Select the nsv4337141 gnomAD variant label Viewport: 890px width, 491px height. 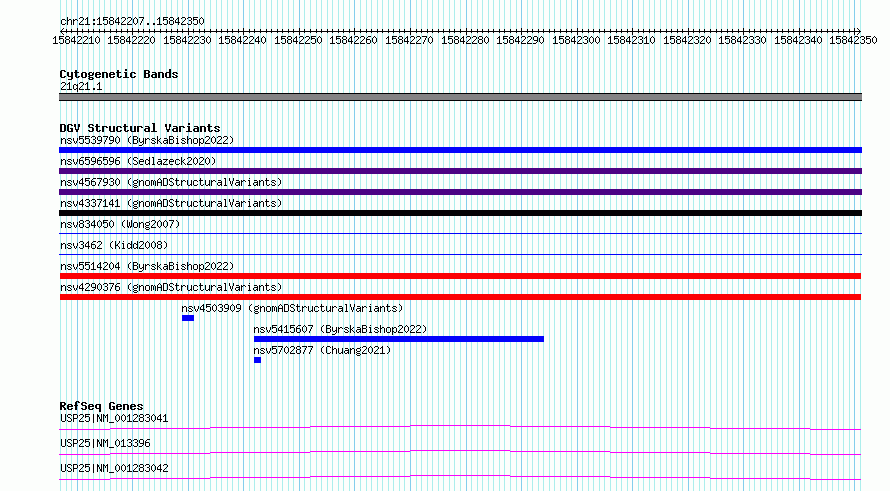point(171,203)
